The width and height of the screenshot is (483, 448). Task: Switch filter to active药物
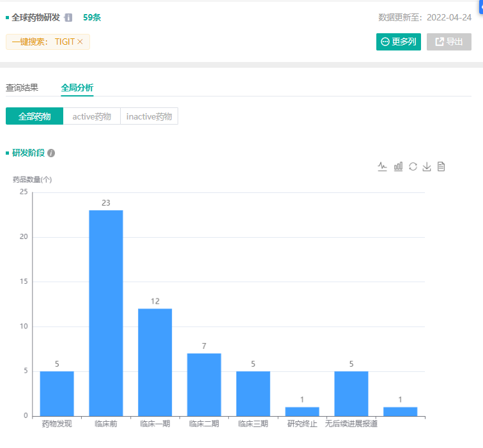click(x=91, y=116)
